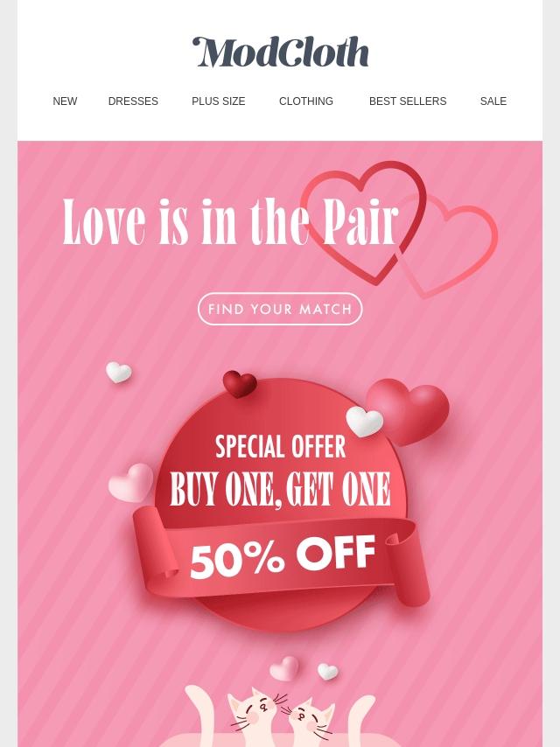Open the SALE link
The width and height of the screenshot is (560, 747).
493,101
